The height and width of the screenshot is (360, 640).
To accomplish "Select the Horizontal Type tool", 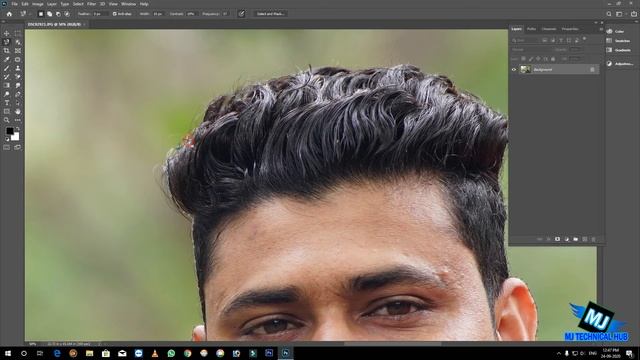I will 7,103.
